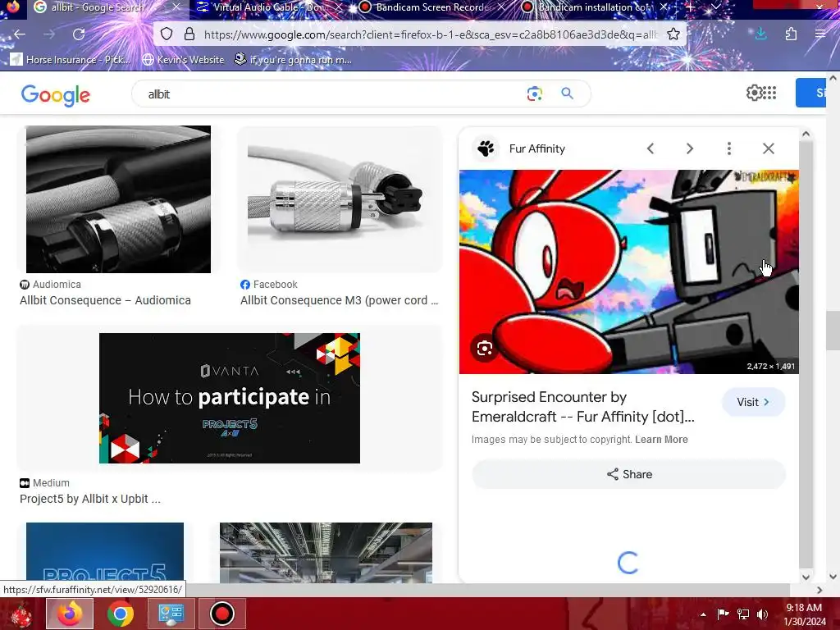The height and width of the screenshot is (630, 840).
Task: Reload the current page
Action: click(79, 34)
